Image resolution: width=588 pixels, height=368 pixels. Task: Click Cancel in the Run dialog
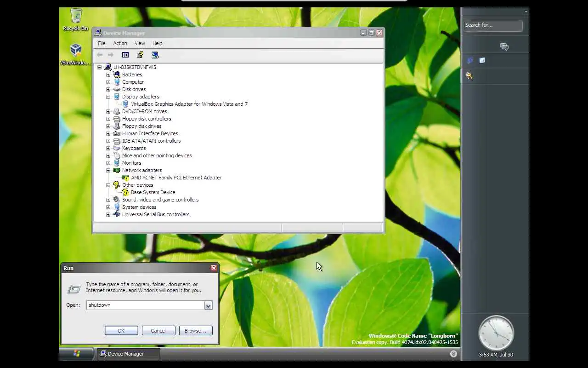[x=158, y=331]
